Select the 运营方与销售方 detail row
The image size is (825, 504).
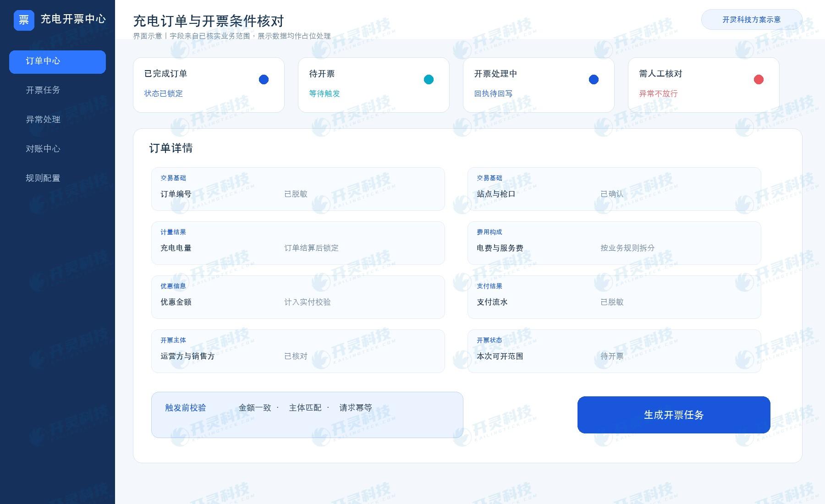[298, 351]
